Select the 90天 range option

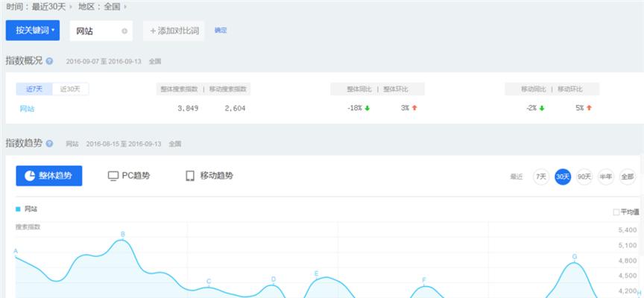tap(584, 177)
